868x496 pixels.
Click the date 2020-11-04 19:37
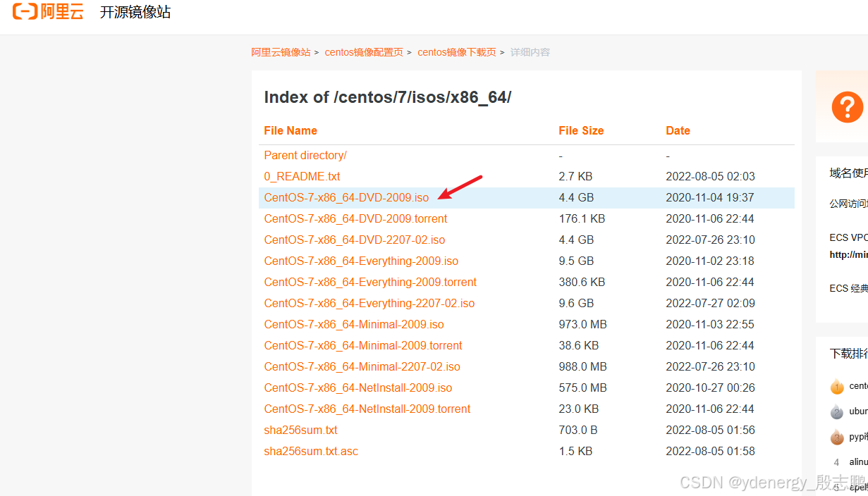710,197
